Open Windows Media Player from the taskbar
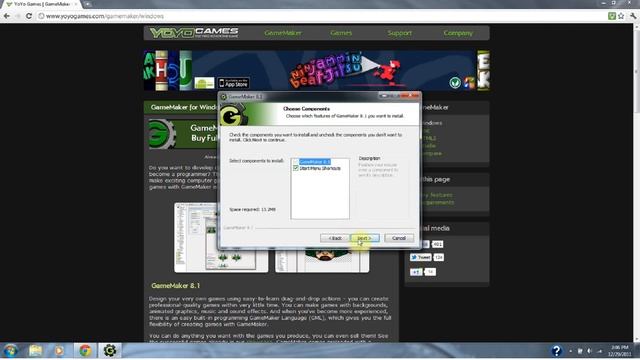Screen dimensions: 640x360 click(59, 351)
